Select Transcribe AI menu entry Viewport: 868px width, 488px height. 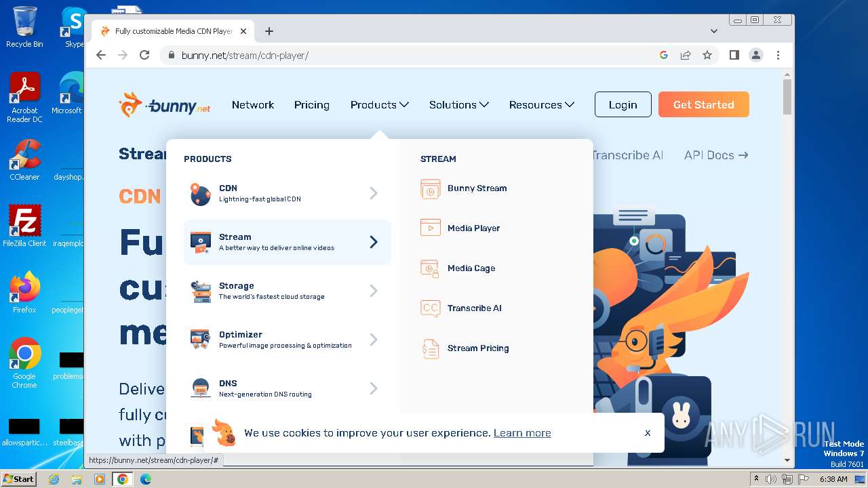click(x=475, y=308)
